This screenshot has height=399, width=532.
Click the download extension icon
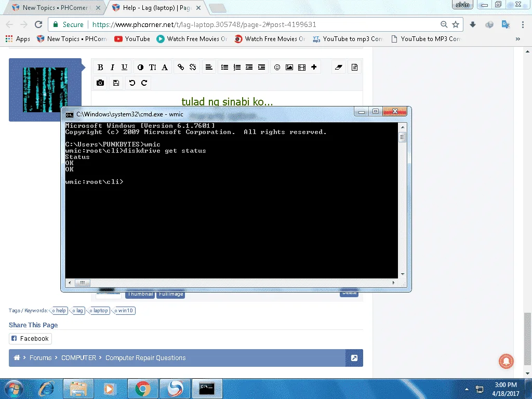[x=473, y=24]
